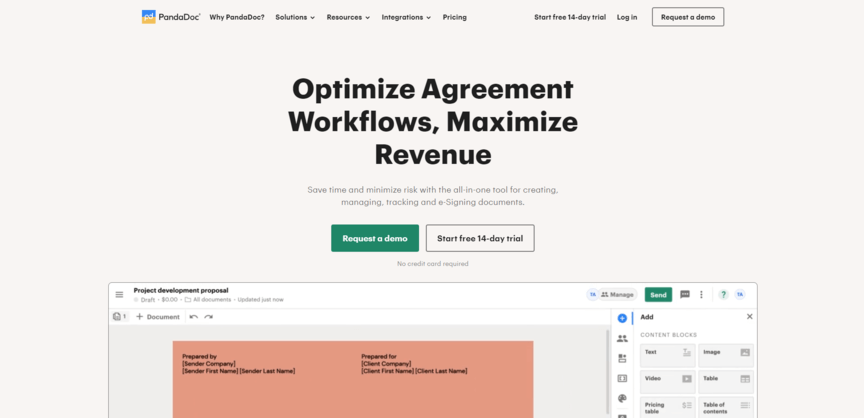Click the green Request a demo button
864x418 pixels.
point(375,238)
